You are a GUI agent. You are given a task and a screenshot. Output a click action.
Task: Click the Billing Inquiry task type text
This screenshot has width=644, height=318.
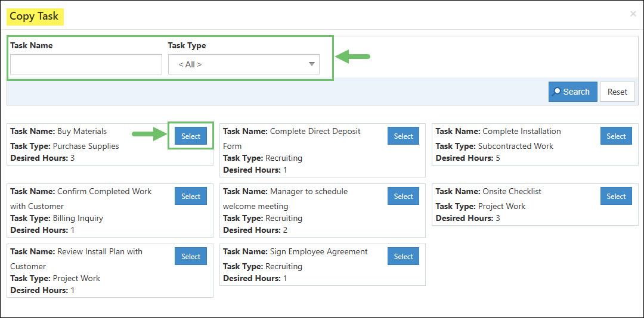78,218
